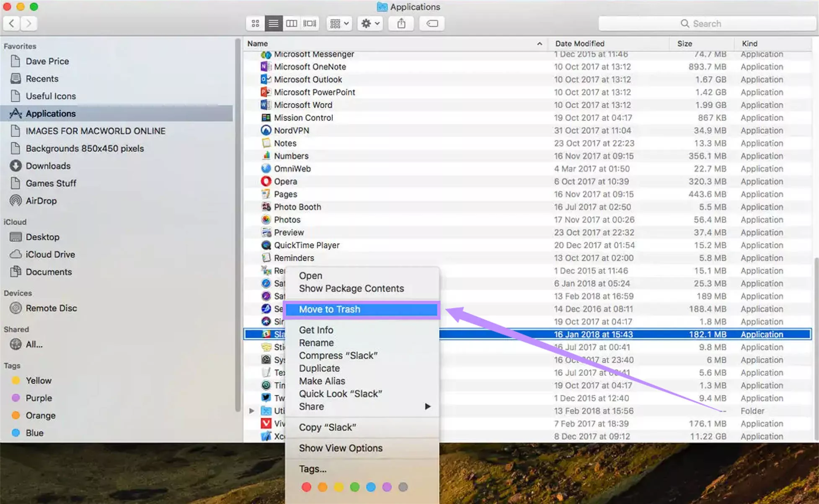Image resolution: width=819 pixels, height=504 pixels.
Task: Open the Photo Booth application
Action: click(x=297, y=206)
